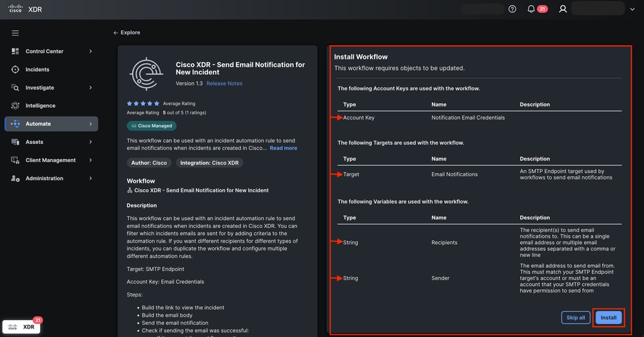Click the five-star average rating
This screenshot has width=644, height=337.
[x=143, y=103]
